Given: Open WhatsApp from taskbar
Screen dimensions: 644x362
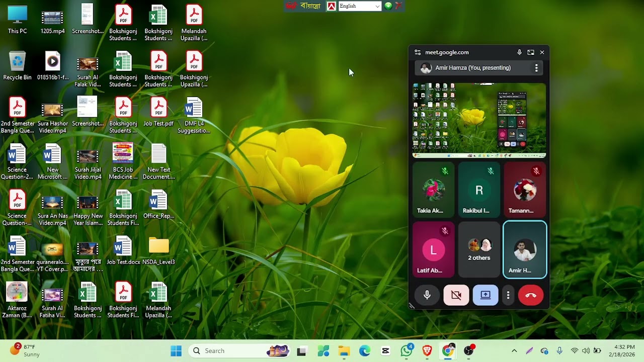Looking at the screenshot, I should (407, 351).
